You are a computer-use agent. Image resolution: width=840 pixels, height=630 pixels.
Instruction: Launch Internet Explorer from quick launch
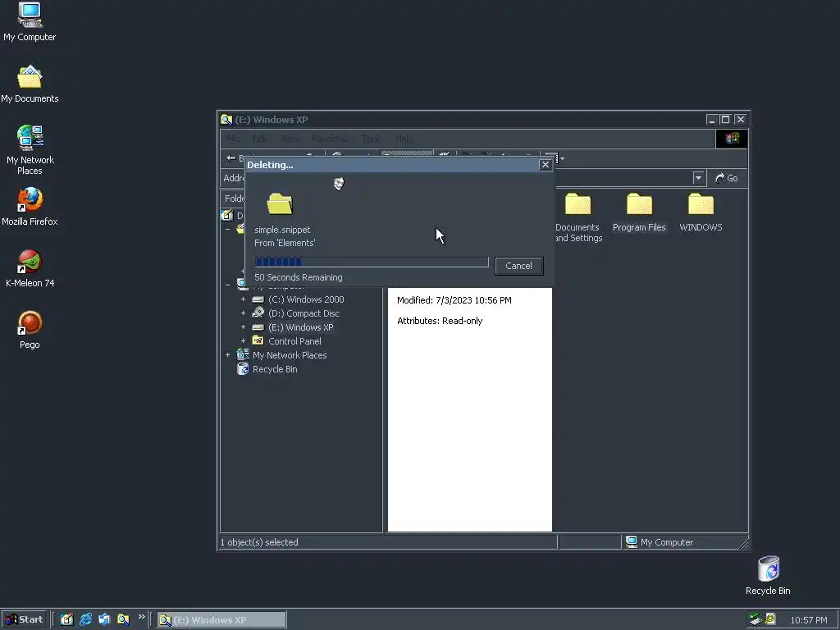tap(85, 620)
